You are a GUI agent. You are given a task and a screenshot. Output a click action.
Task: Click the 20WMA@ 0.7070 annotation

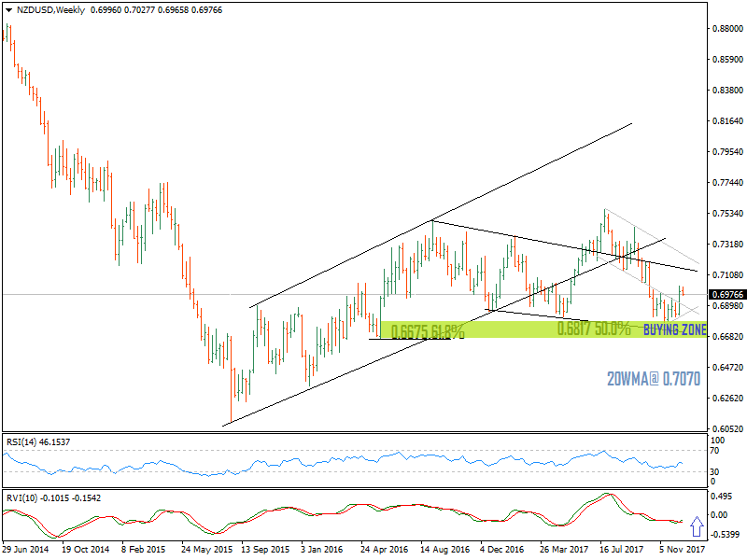pyautogui.click(x=654, y=379)
